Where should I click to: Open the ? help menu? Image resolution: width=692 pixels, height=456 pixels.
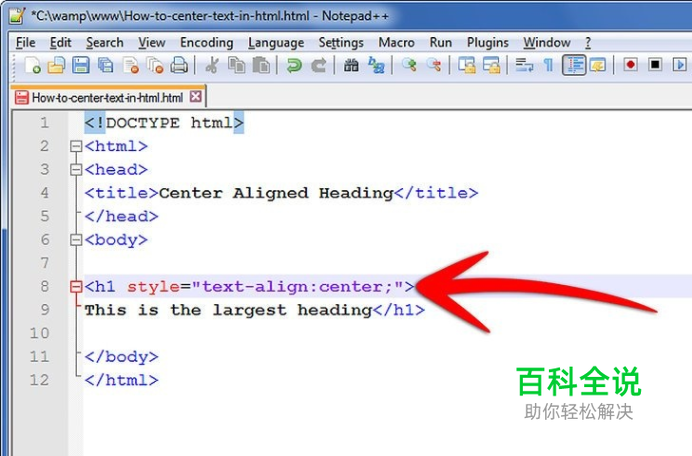(588, 43)
